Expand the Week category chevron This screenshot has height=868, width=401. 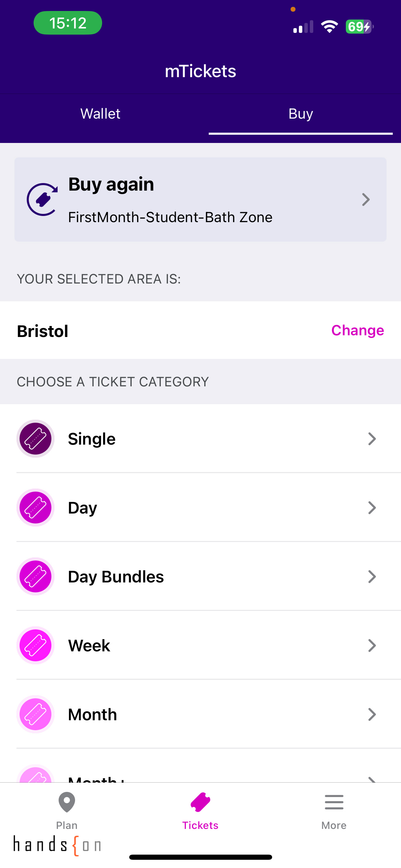pyautogui.click(x=372, y=646)
